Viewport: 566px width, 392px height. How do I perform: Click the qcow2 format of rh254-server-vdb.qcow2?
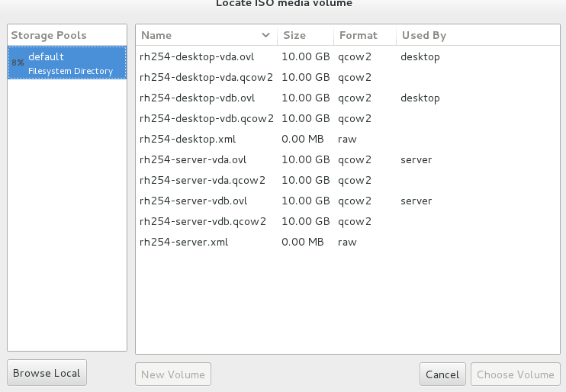click(x=355, y=222)
